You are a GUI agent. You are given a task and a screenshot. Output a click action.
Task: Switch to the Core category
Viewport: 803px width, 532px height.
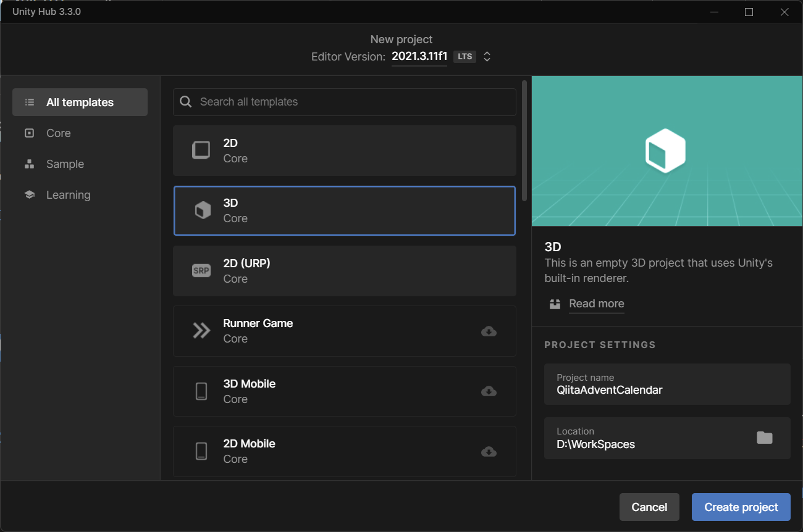pyautogui.click(x=80, y=133)
